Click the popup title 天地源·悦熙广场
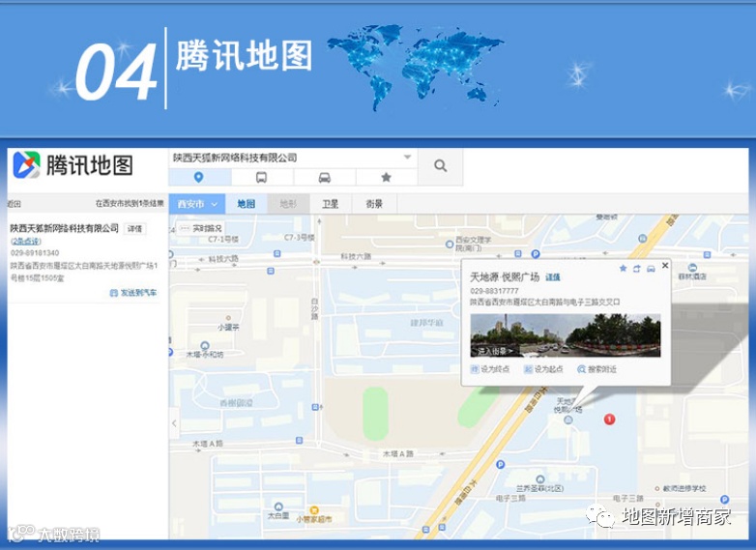 click(505, 277)
